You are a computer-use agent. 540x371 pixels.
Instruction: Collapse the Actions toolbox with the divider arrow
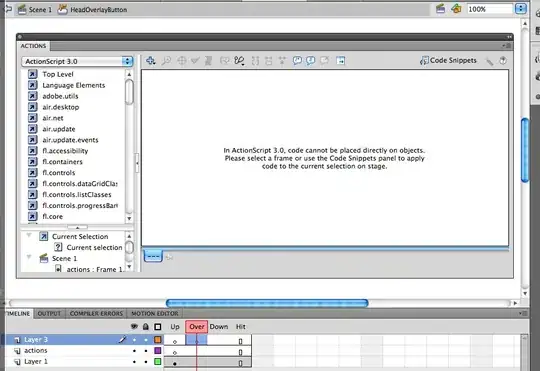[x=137, y=163]
